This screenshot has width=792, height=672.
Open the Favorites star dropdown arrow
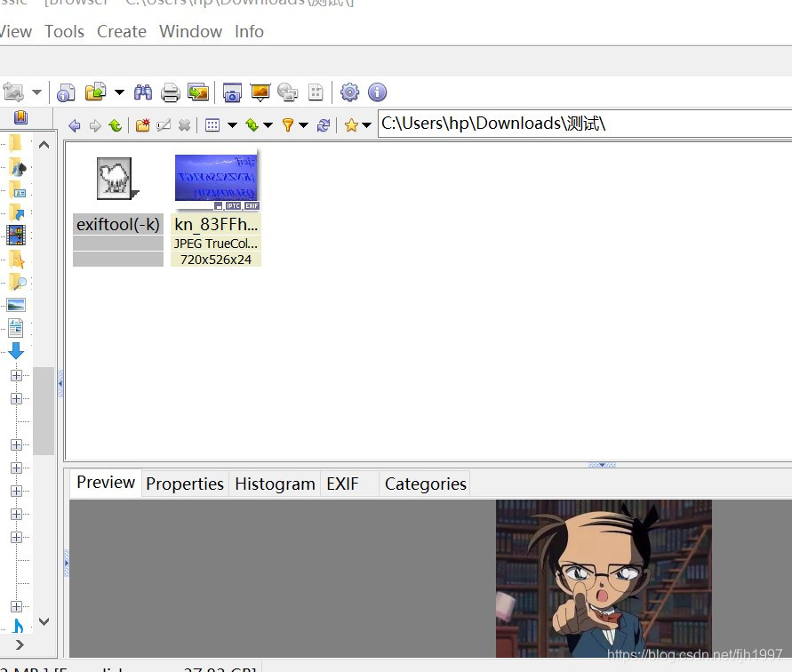tap(367, 125)
